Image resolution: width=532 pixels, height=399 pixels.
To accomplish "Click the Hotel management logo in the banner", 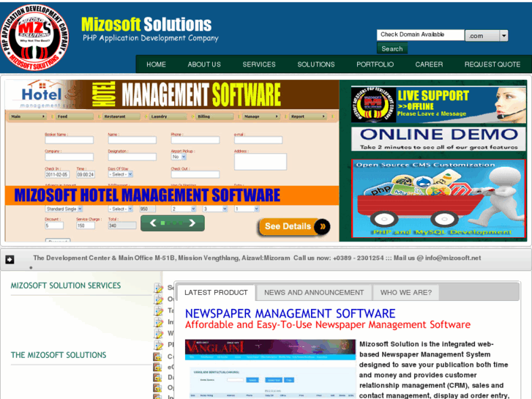I will (x=42, y=94).
